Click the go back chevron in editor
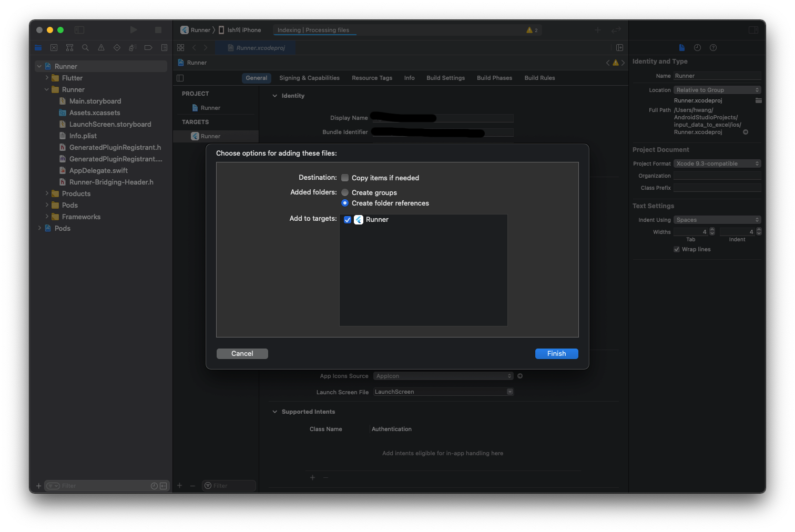The image size is (795, 532). click(x=194, y=48)
